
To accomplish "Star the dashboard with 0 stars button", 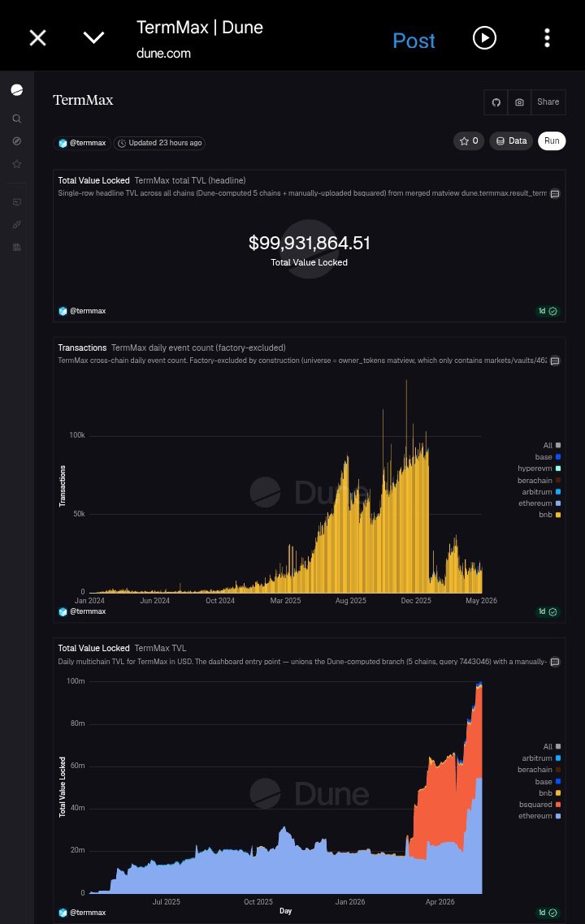I will [x=469, y=140].
